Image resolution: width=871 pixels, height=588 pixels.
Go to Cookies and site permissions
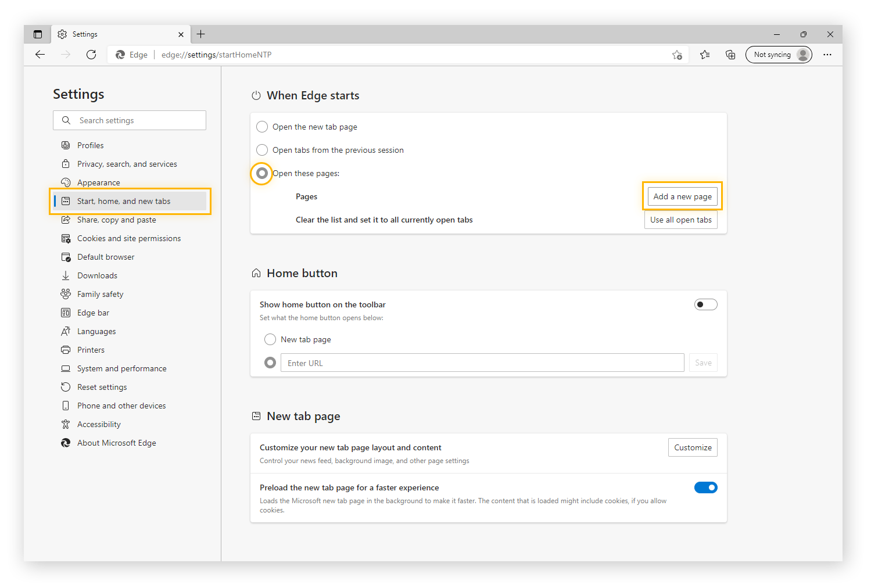pos(128,238)
